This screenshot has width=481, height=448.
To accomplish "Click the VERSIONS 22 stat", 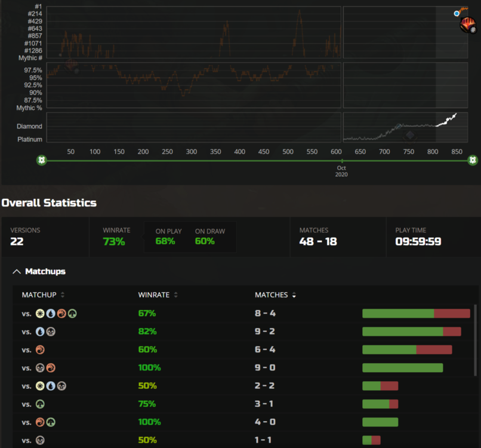I will pos(25,237).
